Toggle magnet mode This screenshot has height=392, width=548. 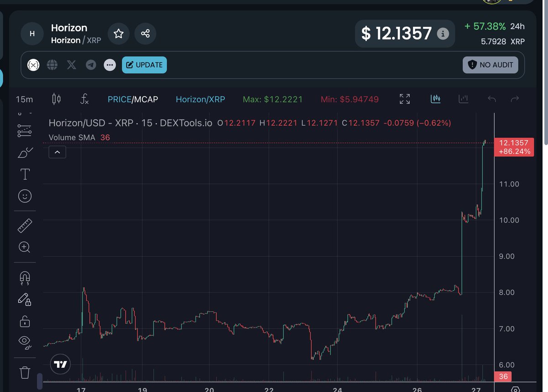(25, 277)
